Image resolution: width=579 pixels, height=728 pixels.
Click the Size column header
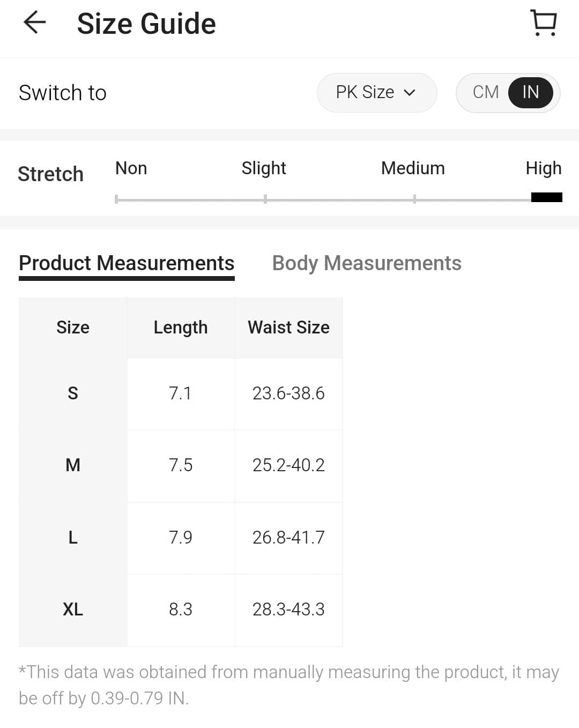tap(73, 328)
